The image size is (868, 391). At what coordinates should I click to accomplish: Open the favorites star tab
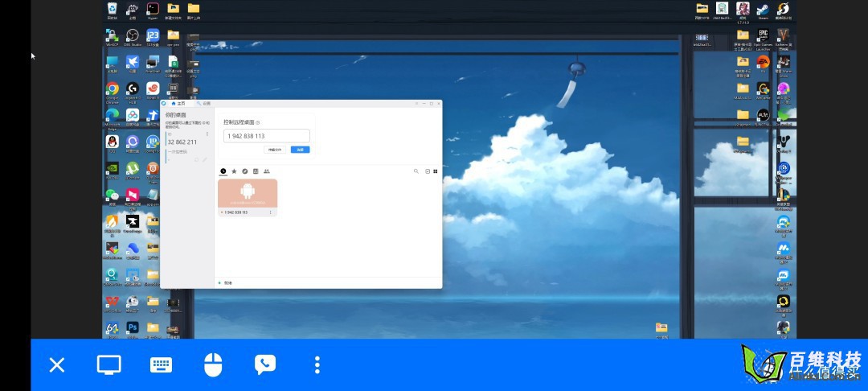click(x=234, y=171)
